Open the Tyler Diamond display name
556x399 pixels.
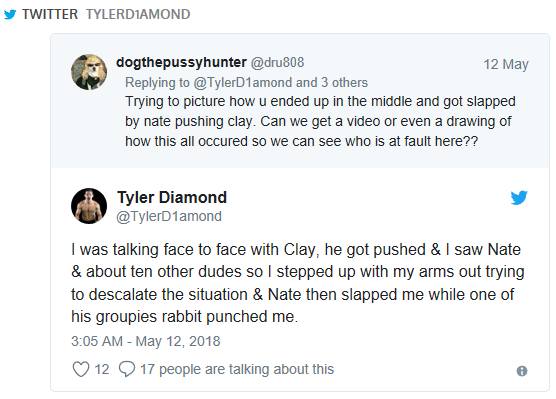[172, 198]
